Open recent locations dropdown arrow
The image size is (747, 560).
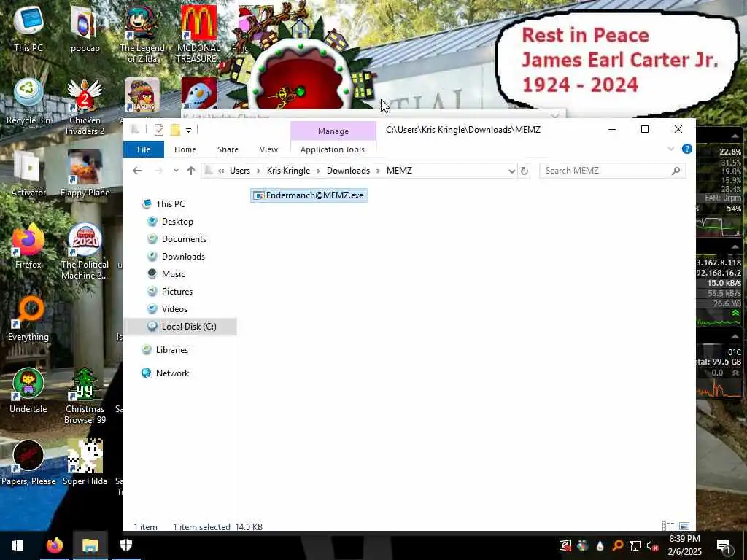tap(176, 171)
